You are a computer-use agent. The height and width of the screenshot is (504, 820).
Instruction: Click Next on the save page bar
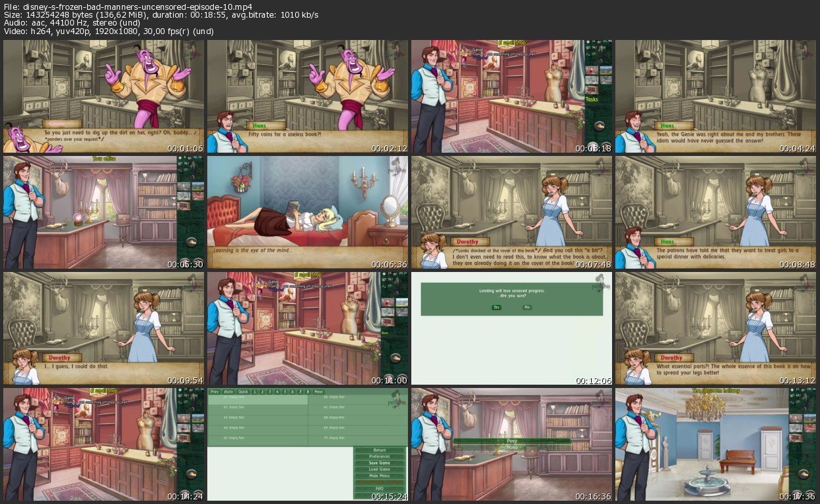point(318,391)
